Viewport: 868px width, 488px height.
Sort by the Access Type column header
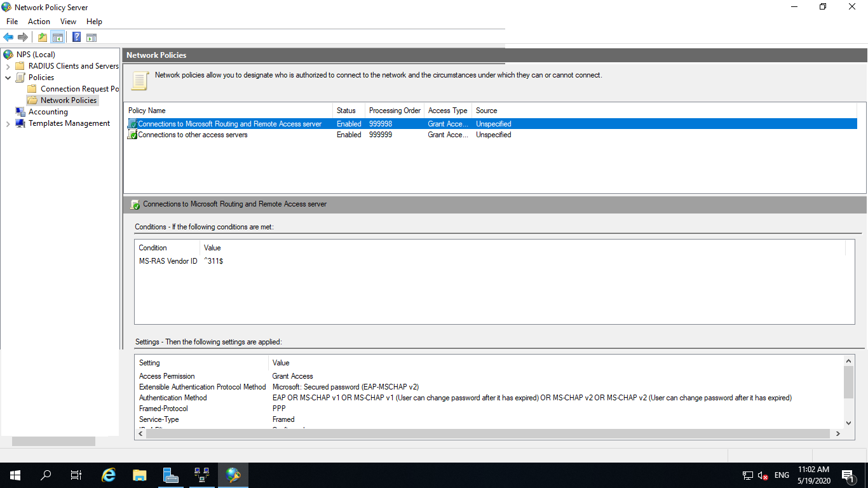click(448, 111)
